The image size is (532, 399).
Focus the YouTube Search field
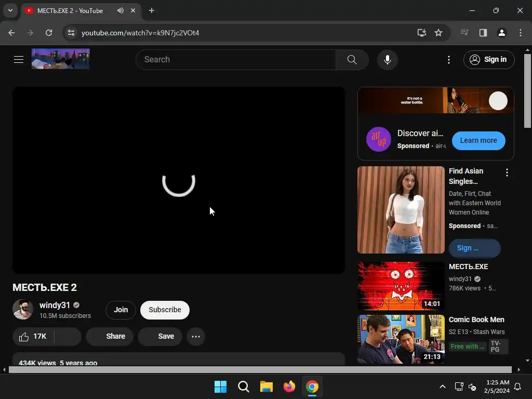(x=236, y=60)
